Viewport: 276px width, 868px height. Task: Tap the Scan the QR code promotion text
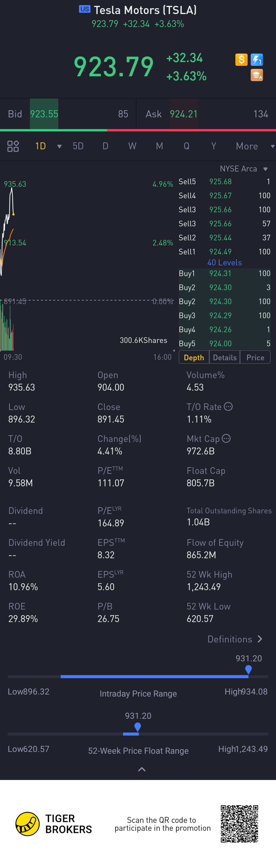coord(162,824)
